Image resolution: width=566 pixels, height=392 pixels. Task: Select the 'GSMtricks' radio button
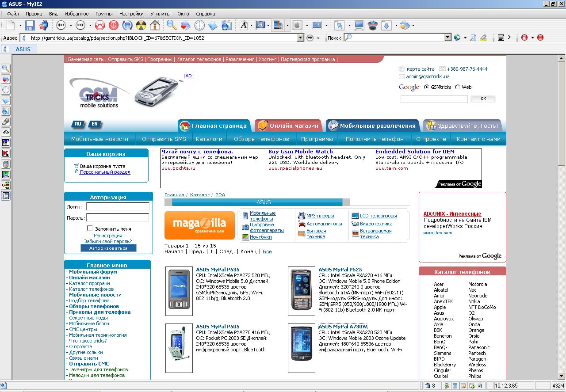coord(426,87)
